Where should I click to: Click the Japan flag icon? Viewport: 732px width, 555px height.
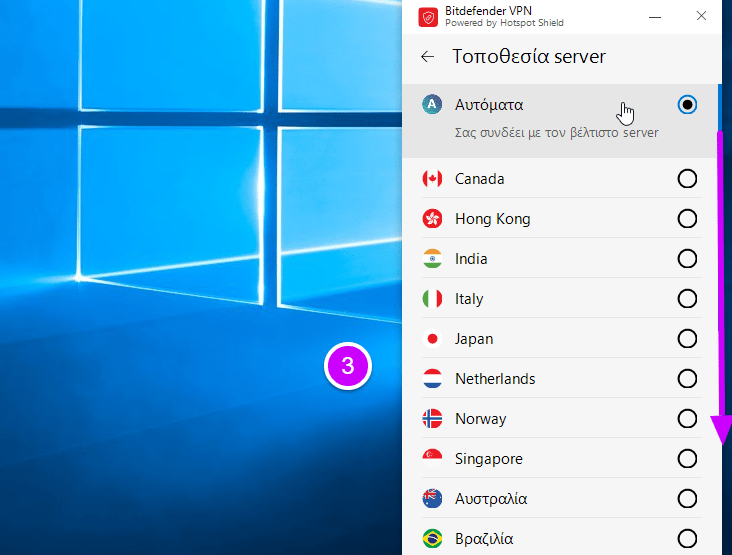point(432,339)
